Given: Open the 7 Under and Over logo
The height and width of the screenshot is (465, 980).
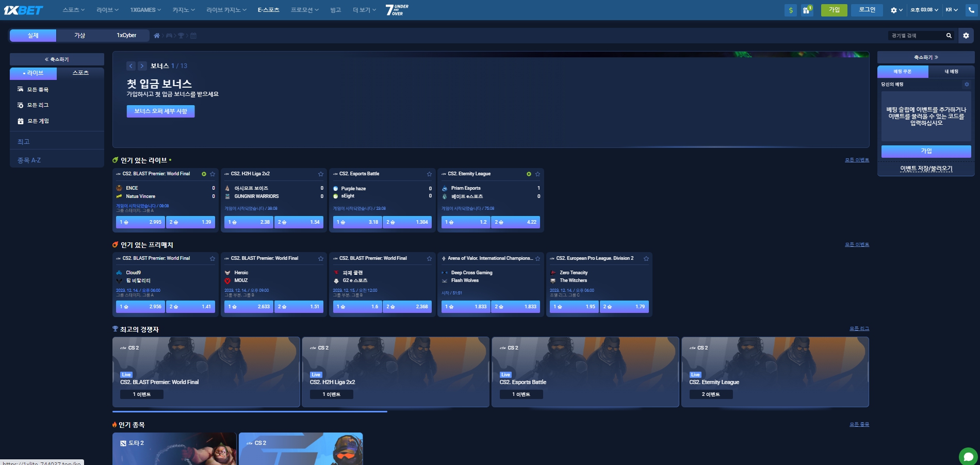Looking at the screenshot, I should (397, 10).
